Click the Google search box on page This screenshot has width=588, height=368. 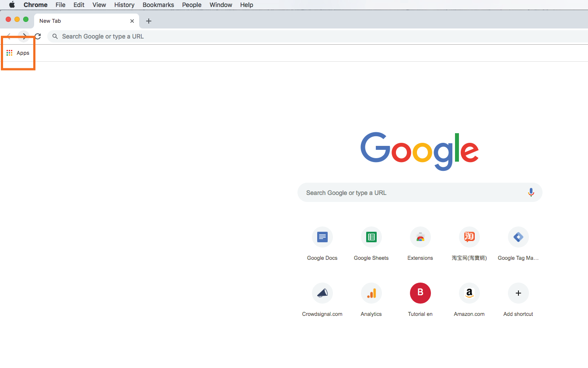(411, 193)
